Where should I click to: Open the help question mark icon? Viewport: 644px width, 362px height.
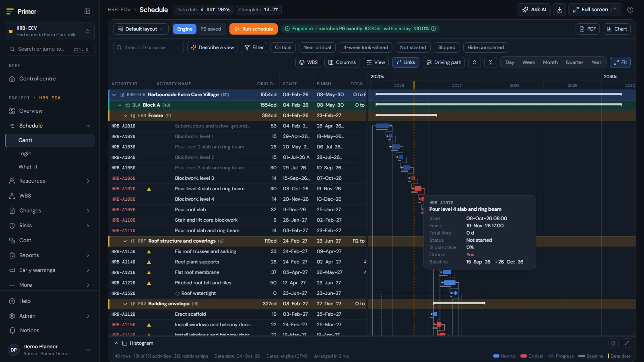click(630, 10)
